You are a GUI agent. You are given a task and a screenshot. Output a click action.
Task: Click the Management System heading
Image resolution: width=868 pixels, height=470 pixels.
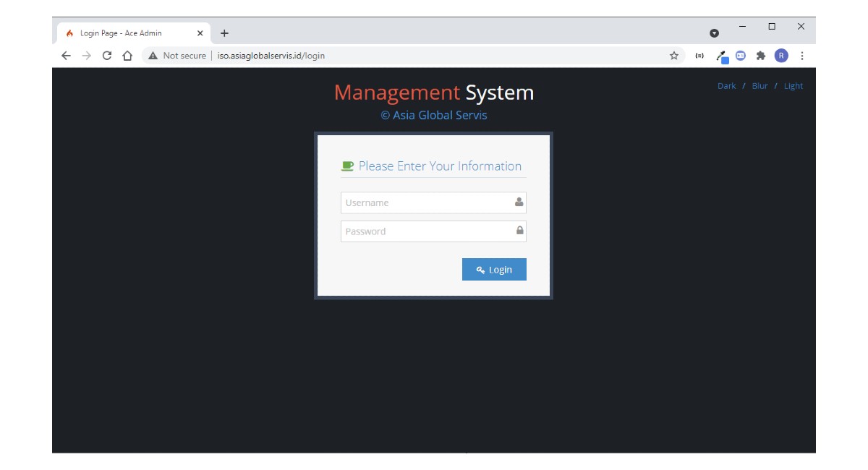tap(434, 93)
